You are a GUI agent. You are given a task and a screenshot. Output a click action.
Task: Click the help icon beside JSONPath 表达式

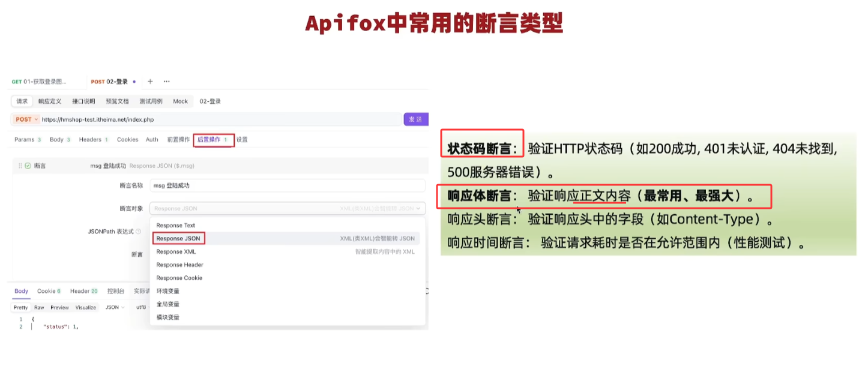pyautogui.click(x=139, y=231)
